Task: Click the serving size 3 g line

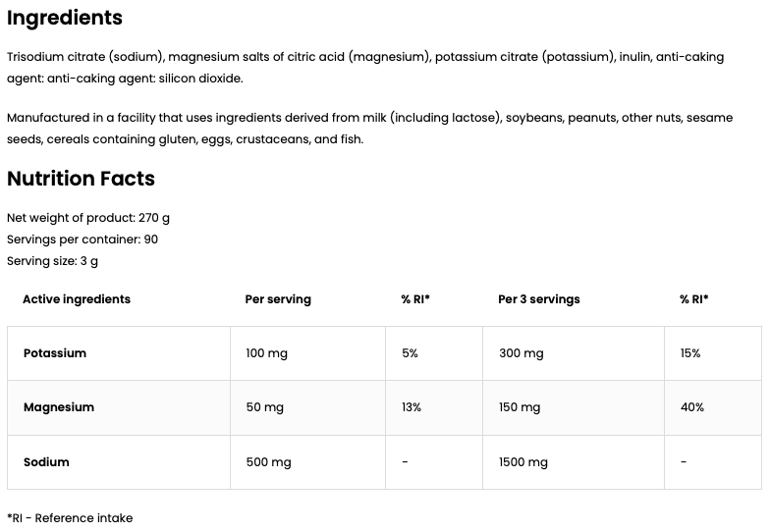Action: (x=52, y=261)
